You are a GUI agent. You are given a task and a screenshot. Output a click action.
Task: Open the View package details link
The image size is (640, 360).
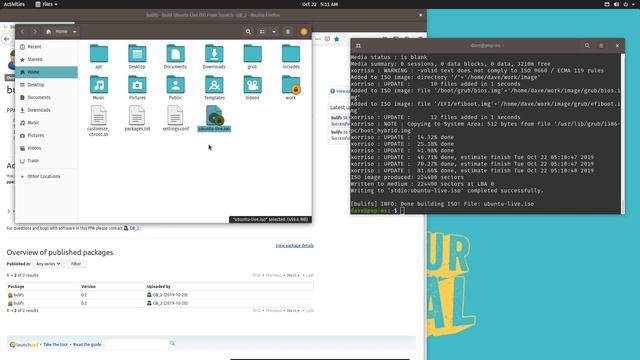coord(294,246)
